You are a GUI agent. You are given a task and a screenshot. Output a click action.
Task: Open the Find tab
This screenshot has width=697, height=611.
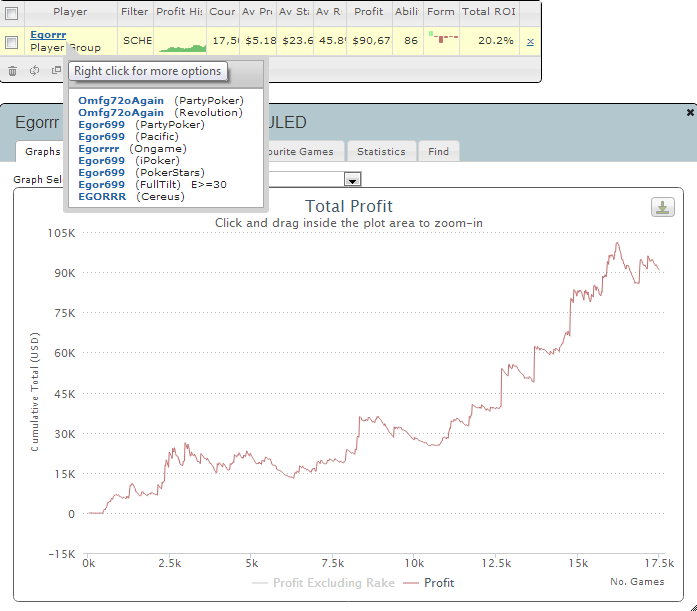click(x=438, y=152)
